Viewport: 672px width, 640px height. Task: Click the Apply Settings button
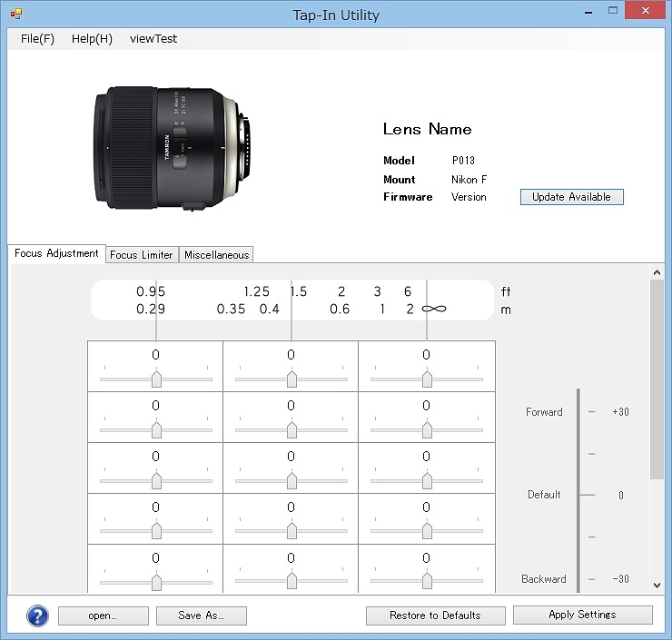(x=582, y=615)
